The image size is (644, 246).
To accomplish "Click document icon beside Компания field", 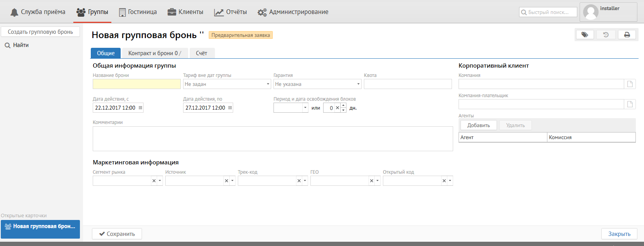I will pos(630,84).
